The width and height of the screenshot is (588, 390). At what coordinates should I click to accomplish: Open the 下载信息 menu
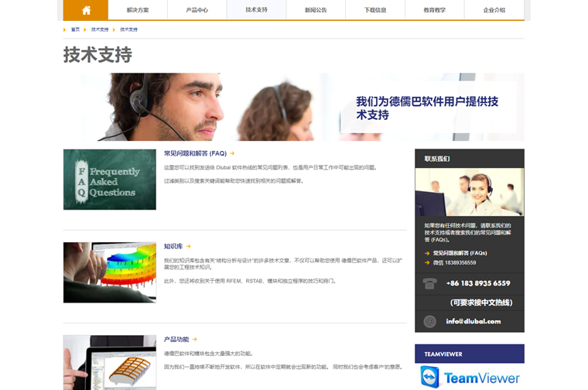[375, 10]
